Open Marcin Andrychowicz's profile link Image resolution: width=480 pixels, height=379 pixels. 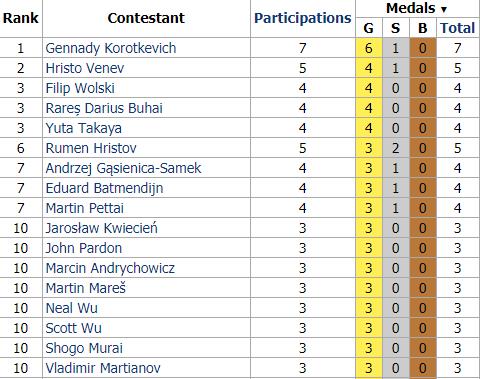coord(110,268)
